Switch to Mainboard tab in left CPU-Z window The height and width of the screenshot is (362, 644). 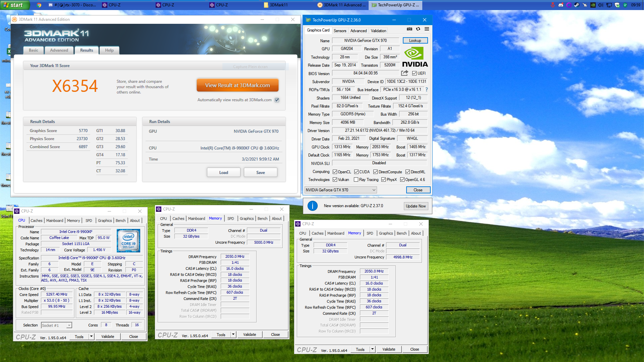tap(55, 221)
